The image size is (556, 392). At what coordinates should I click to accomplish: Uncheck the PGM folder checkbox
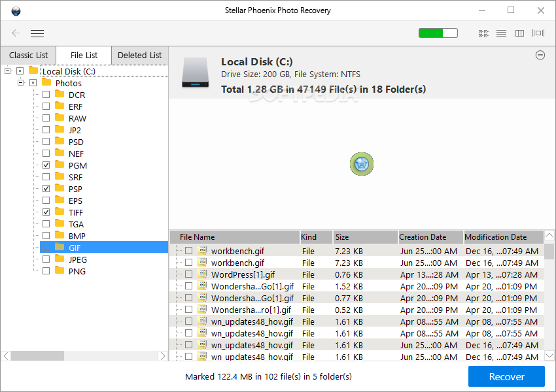pyautogui.click(x=46, y=165)
